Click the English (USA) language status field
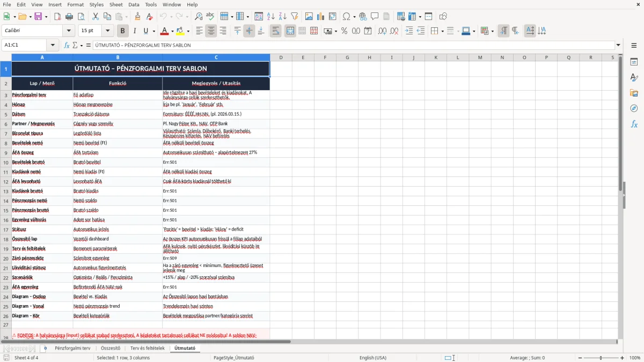 coord(373,358)
